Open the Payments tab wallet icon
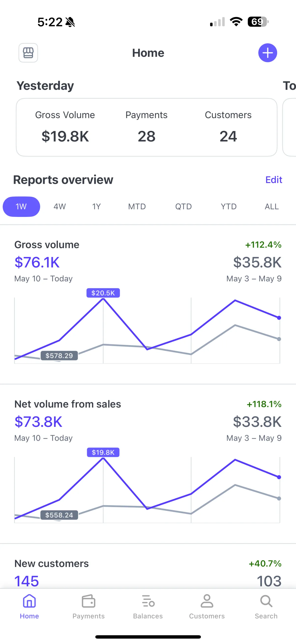 (x=88, y=601)
